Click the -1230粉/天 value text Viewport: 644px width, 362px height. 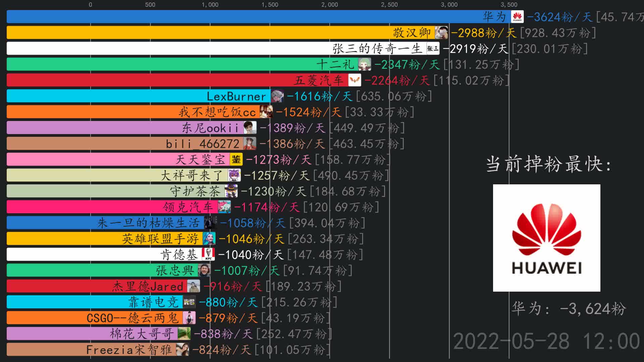(x=274, y=191)
